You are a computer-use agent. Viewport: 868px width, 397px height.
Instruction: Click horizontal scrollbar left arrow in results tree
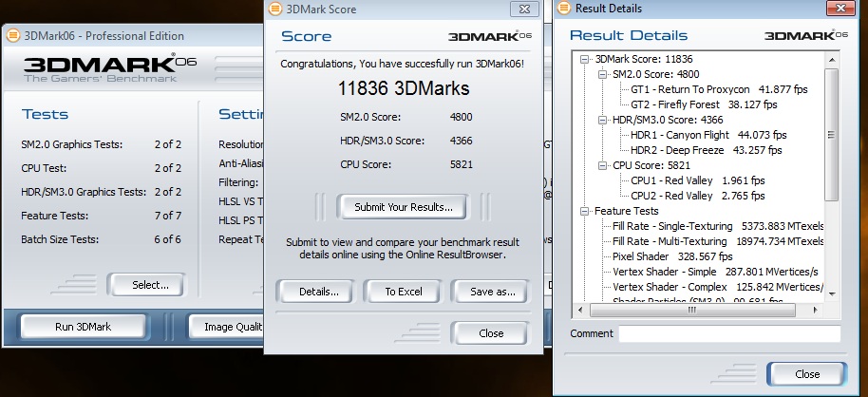tap(580, 310)
